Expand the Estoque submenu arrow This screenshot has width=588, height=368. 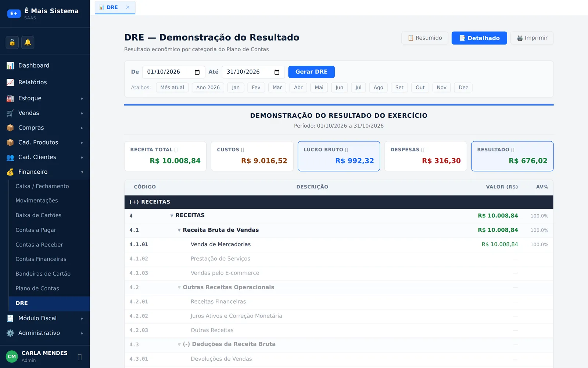(82, 99)
